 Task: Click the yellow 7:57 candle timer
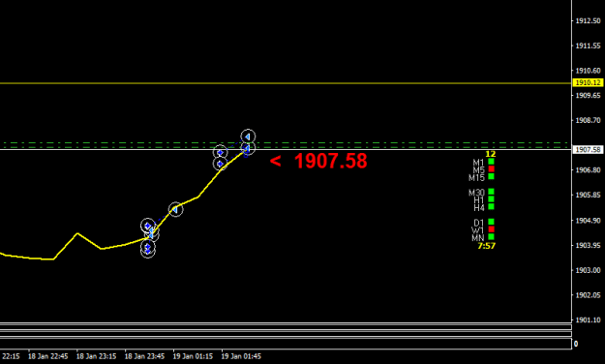click(x=487, y=246)
